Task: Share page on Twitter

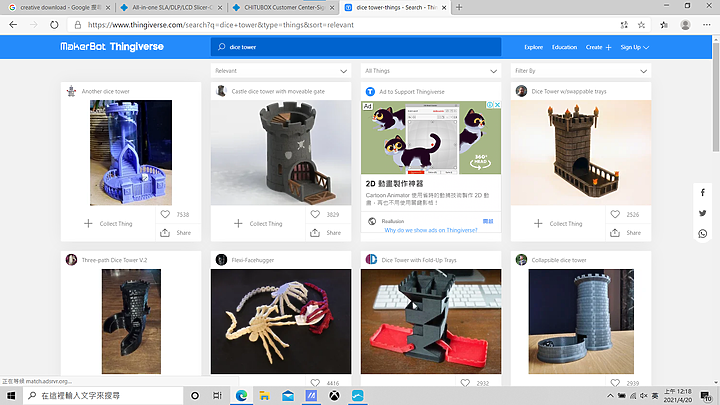Action: pos(703,213)
